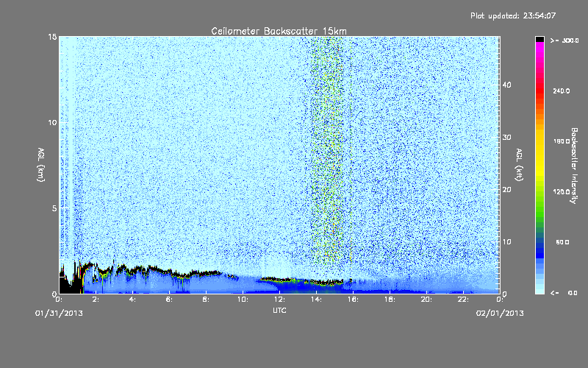Click the "120.0" colorbar label
This screenshot has width=588, height=368.
[562, 192]
